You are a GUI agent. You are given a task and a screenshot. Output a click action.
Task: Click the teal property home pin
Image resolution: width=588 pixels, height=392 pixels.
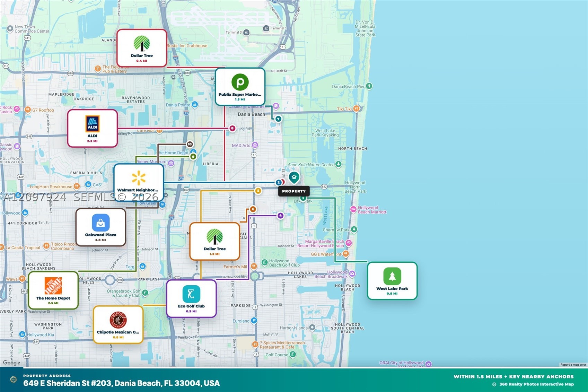point(294,177)
